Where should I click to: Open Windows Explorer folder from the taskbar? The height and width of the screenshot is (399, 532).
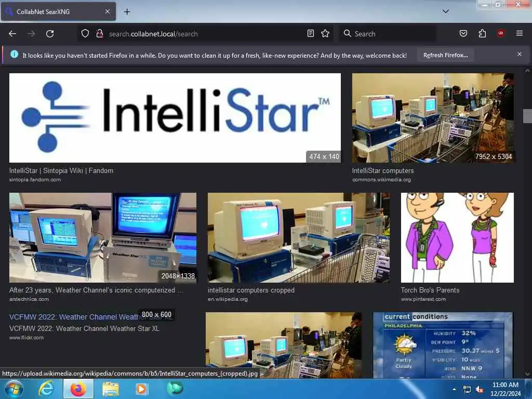coord(111,389)
